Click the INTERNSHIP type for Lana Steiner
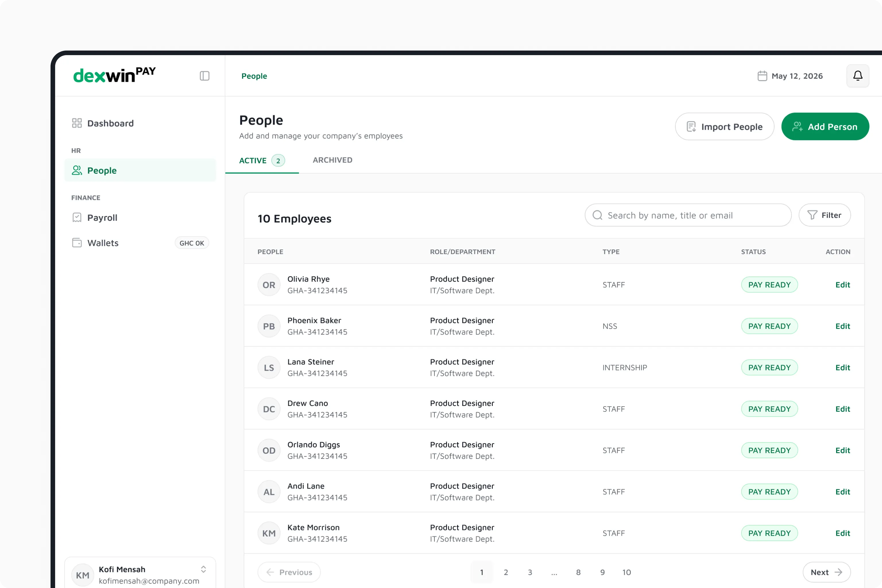 [625, 367]
